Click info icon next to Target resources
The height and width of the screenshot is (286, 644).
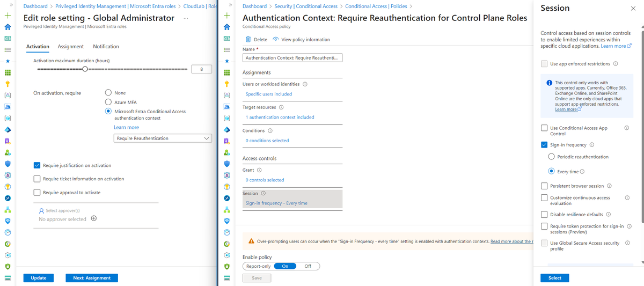[281, 107]
